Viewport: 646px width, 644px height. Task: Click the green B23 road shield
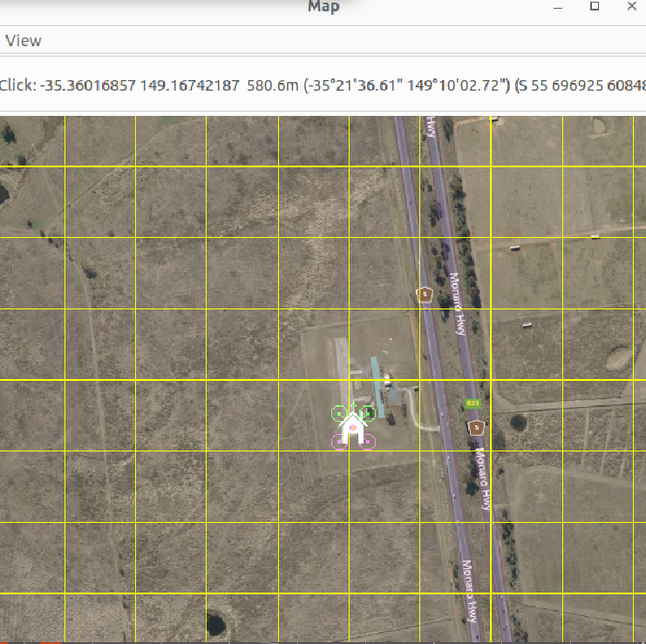pyautogui.click(x=473, y=403)
